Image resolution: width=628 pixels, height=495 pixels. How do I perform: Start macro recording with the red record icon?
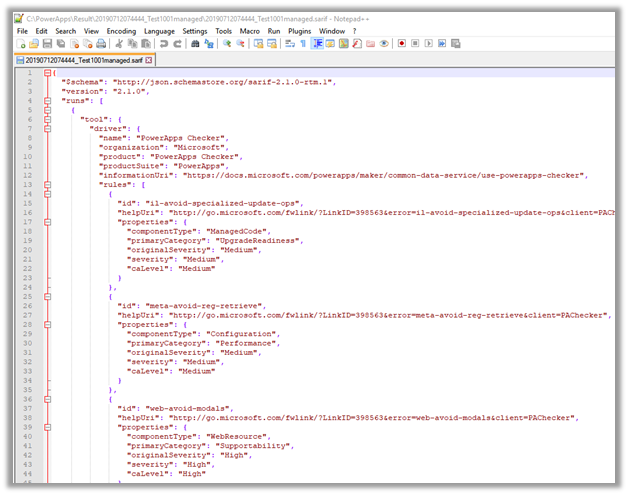point(401,44)
